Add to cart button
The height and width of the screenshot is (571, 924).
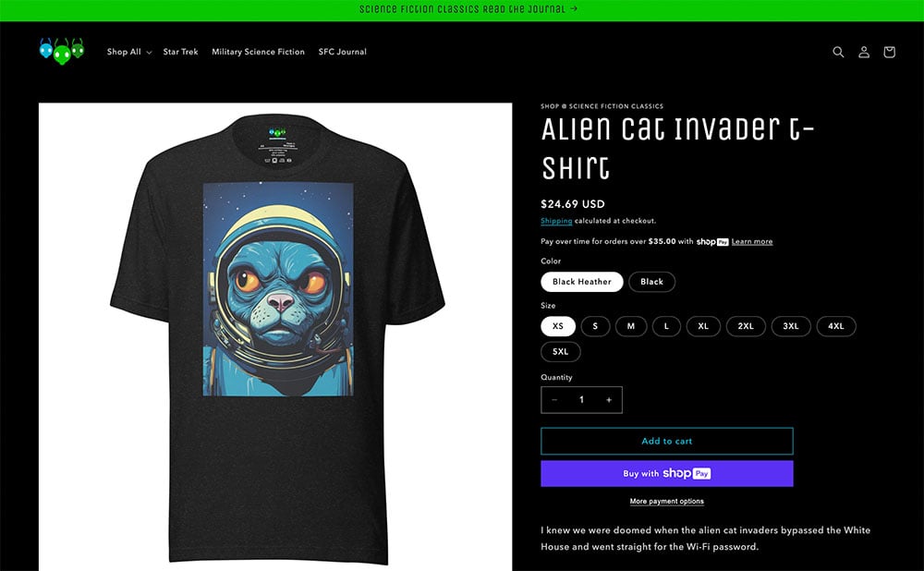[667, 441]
